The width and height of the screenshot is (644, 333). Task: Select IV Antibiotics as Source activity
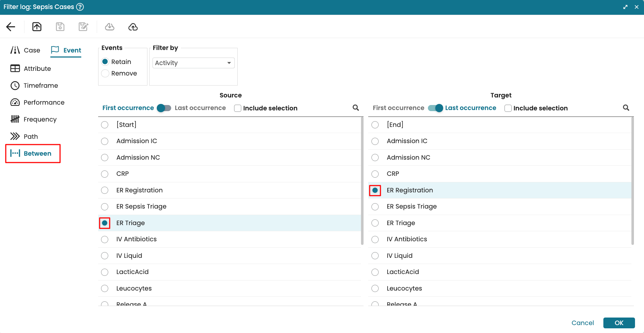pos(105,240)
